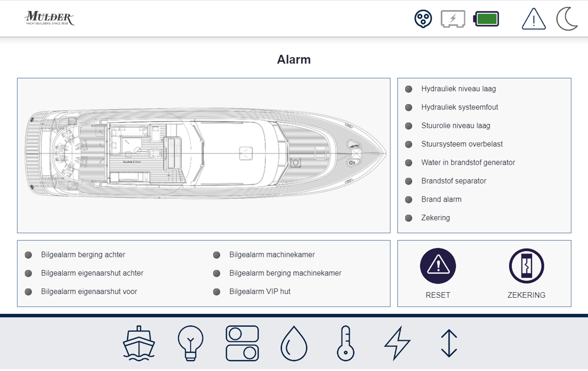Click the shore power socket icon

423,19
